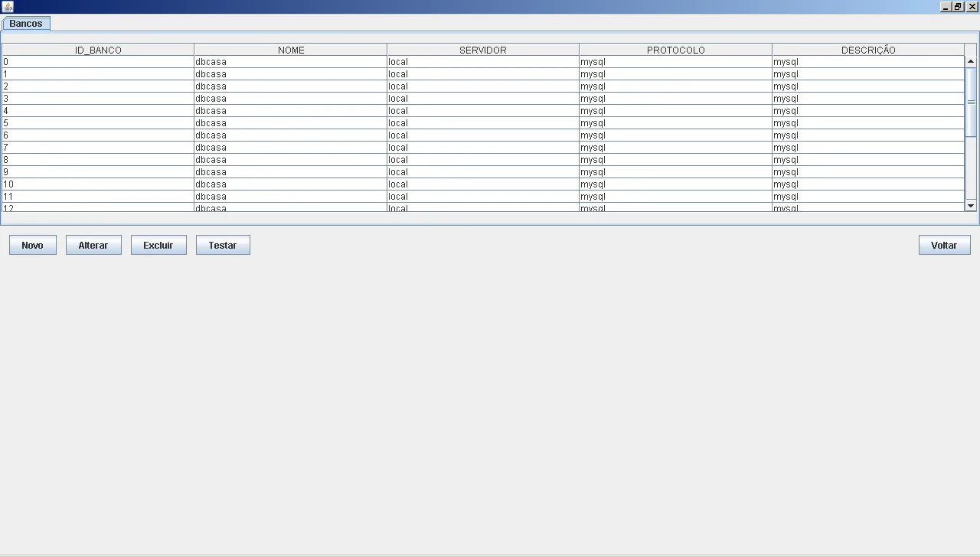Viewport: 980px width, 557px height.
Task: Click the PROTOCOLO mysql cell in row 11
Action: click(676, 197)
